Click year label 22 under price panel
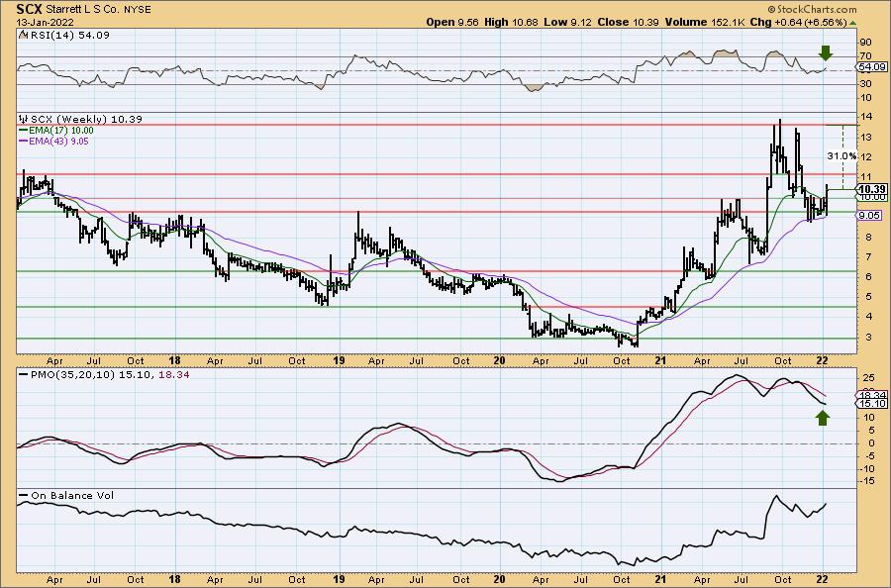This screenshot has height=588, width=891. pos(823,360)
